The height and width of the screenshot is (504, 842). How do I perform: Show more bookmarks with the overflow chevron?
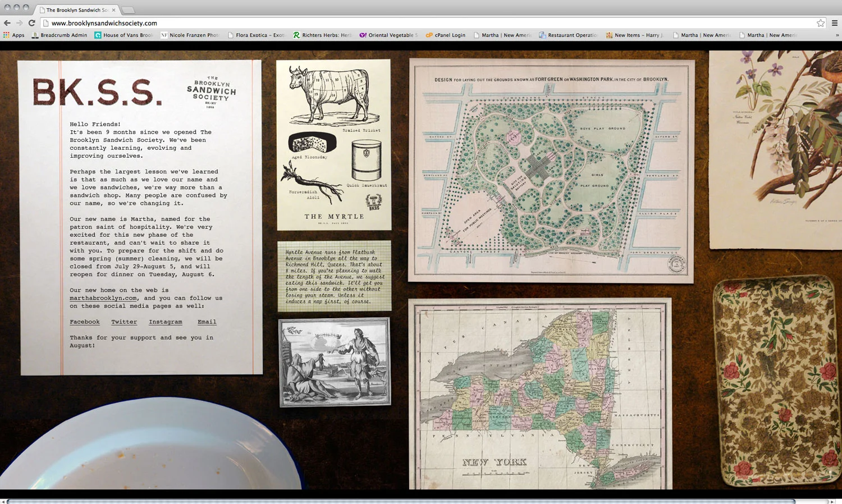tap(837, 35)
